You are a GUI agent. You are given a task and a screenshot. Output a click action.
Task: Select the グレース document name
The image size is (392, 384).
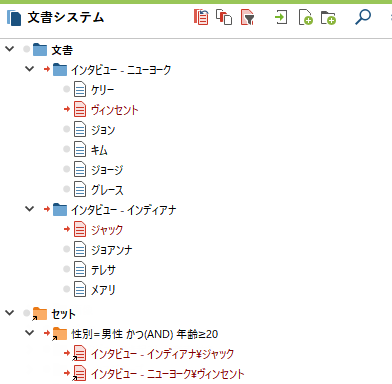(107, 190)
